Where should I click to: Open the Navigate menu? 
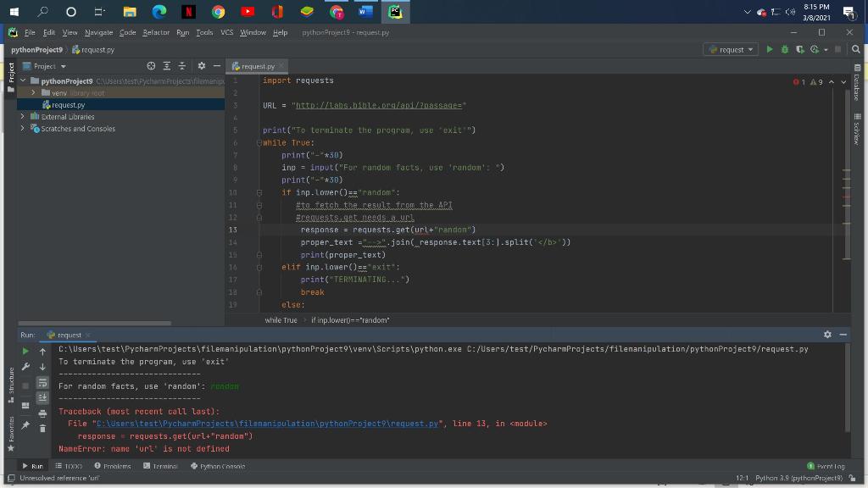(x=98, y=33)
